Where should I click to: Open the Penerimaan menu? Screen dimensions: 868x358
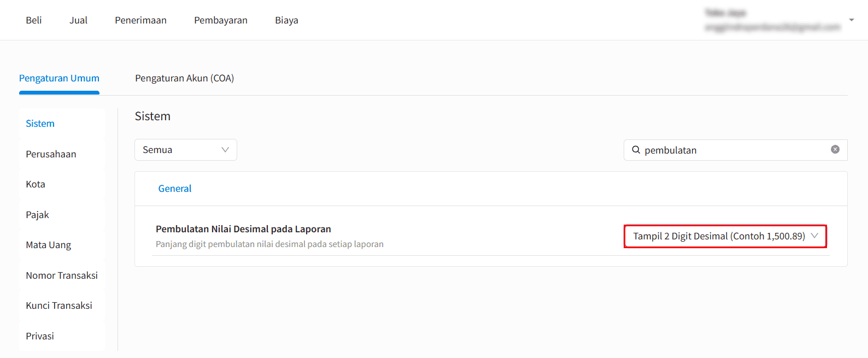(x=140, y=20)
